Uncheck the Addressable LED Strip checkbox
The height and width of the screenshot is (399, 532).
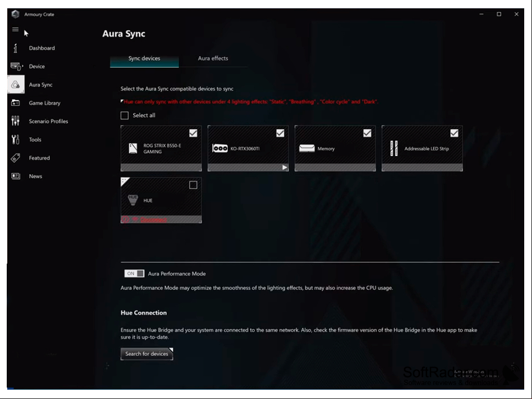pos(454,133)
